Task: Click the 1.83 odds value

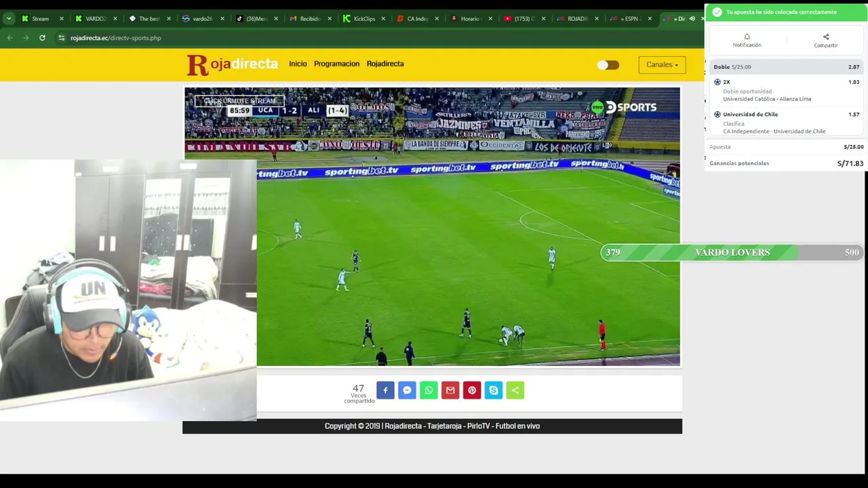Action: 854,82
